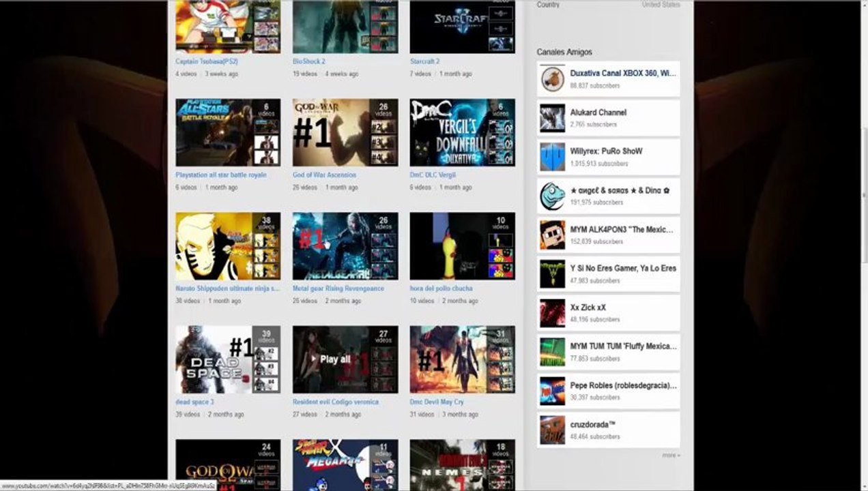
Task: Open Starcraft 2 playlist thumbnail
Action: click(x=463, y=27)
